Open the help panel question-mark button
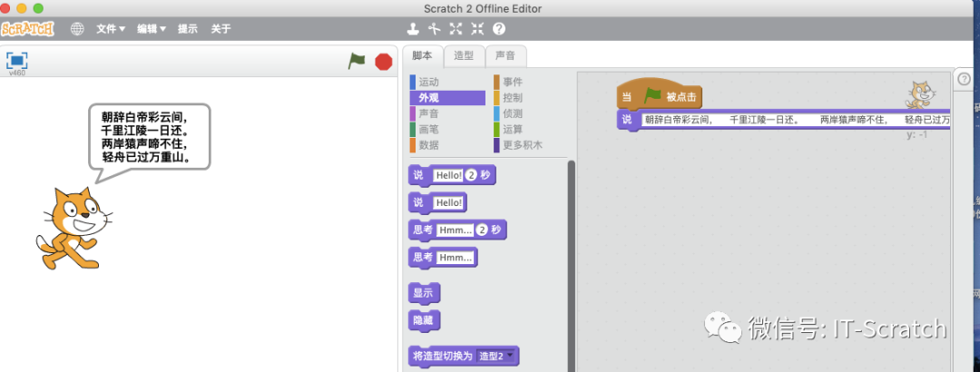The height and width of the screenshot is (372, 980). (x=964, y=79)
